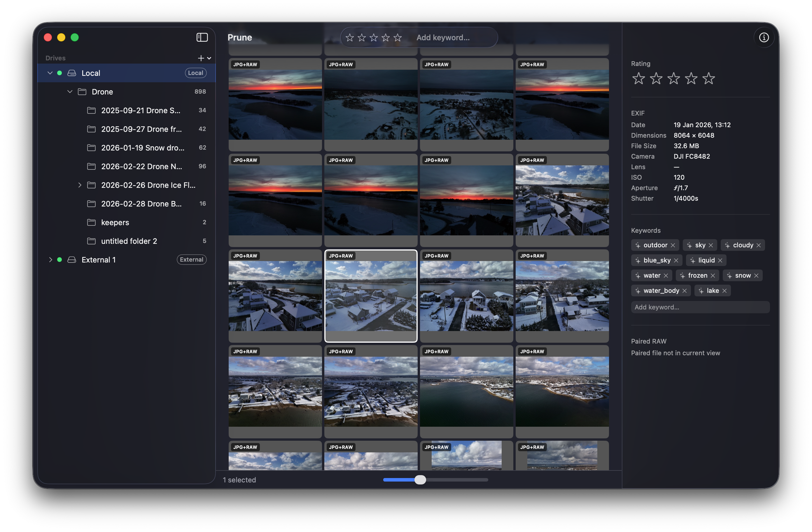Image resolution: width=812 pixels, height=532 pixels.
Task: Open the 2026-01-19 Snow drone folder
Action: tap(127, 148)
